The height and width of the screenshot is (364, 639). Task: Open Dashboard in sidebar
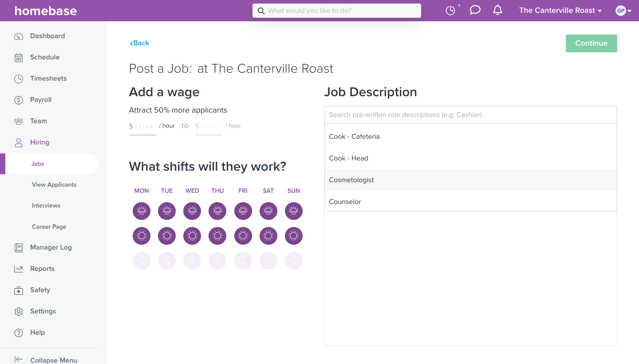[x=47, y=36]
